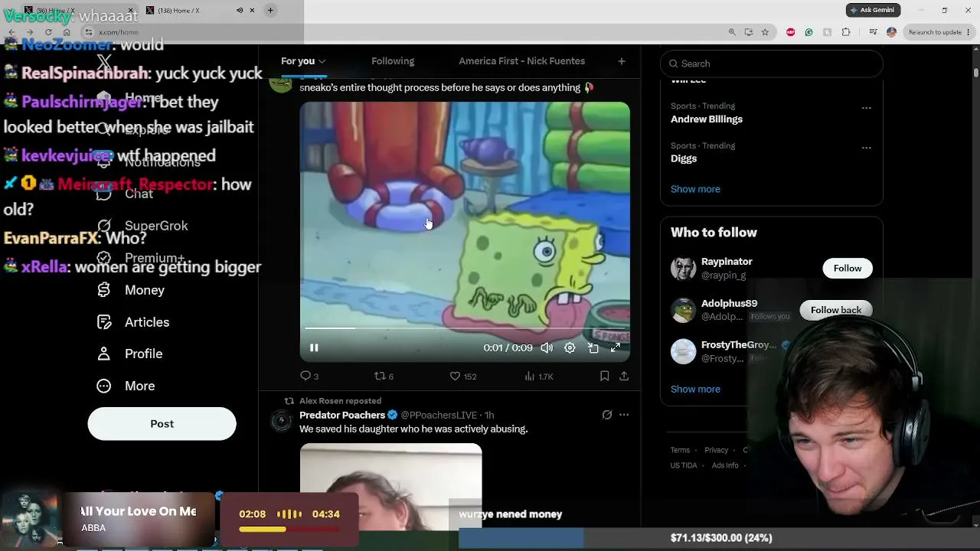Open Predator Poachers profile name
Viewport: 980px width, 551px height.
(x=342, y=415)
